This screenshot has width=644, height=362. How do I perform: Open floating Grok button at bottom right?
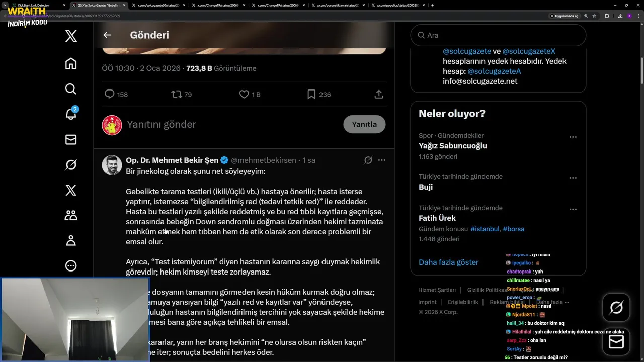coord(616,307)
